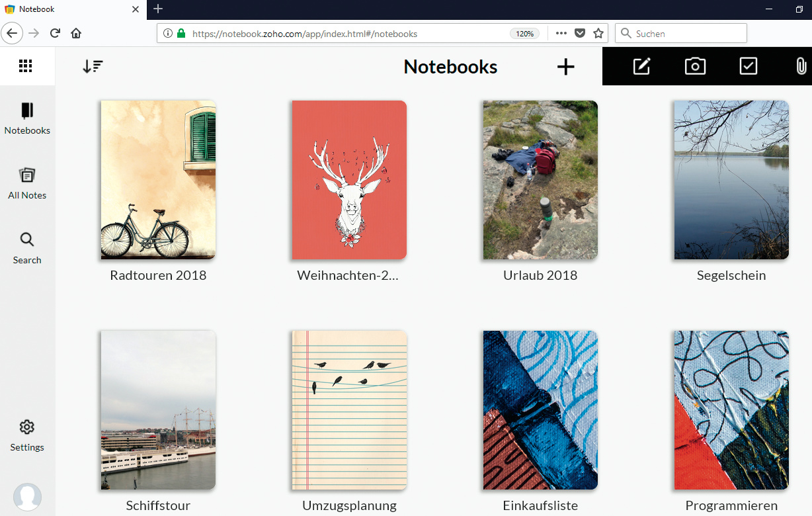Image resolution: width=812 pixels, height=516 pixels.
Task: Create a new photo note
Action: tap(695, 66)
